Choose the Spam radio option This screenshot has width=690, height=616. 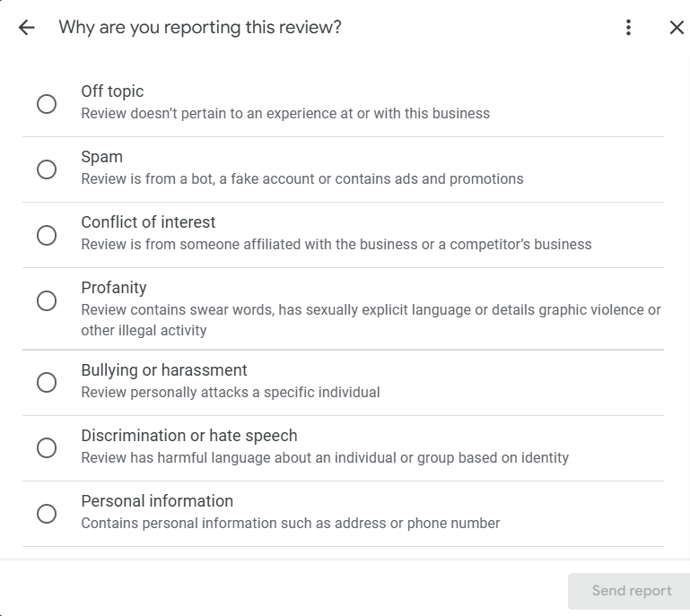pyautogui.click(x=47, y=169)
